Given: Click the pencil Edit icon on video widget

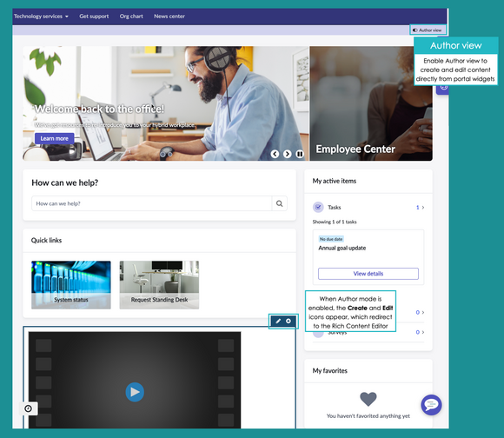Looking at the screenshot, I should coord(278,321).
